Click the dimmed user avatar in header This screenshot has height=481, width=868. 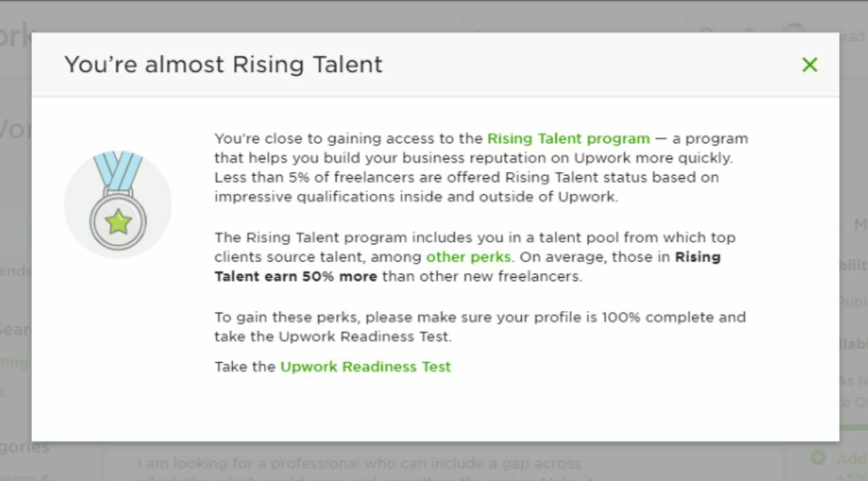point(795,28)
